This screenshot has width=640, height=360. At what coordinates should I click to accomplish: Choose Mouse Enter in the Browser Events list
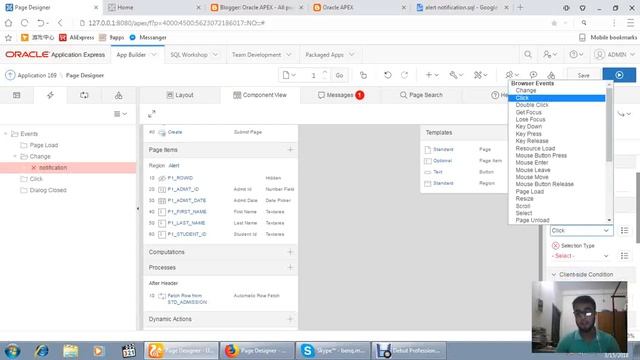(x=531, y=162)
